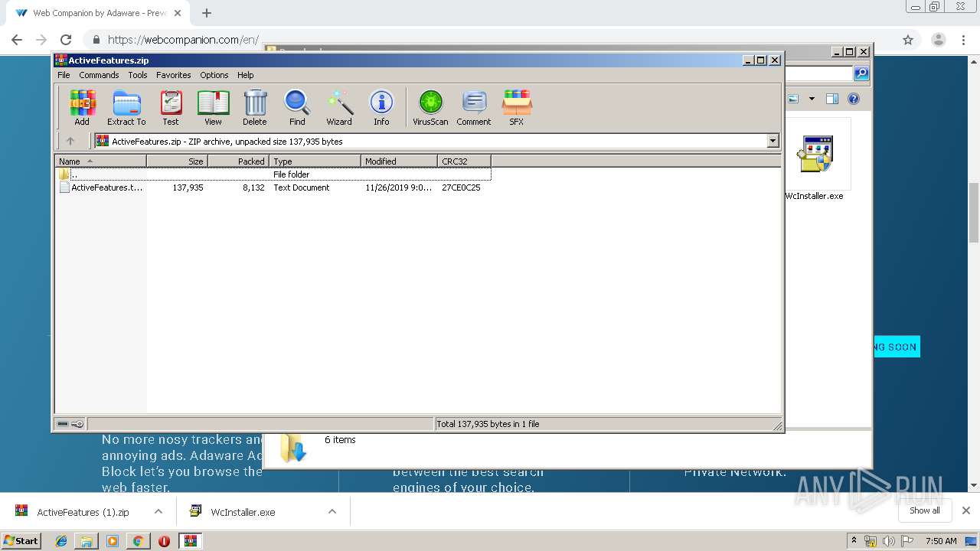Open new Chrome tab
980x551 pixels.
(x=207, y=13)
